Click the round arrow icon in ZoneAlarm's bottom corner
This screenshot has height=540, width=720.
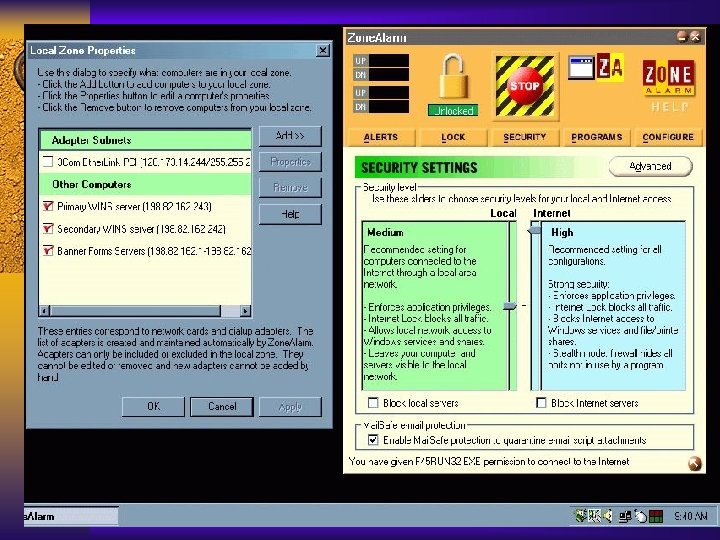tap(694, 464)
